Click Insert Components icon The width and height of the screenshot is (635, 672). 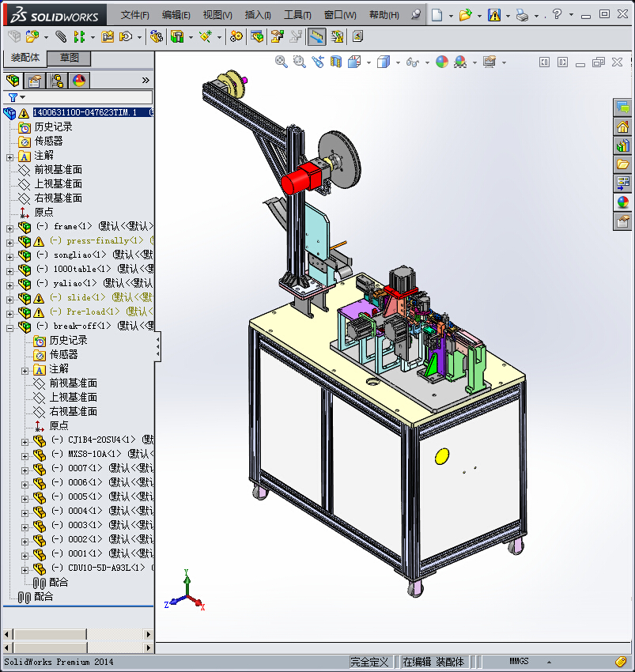pyautogui.click(x=32, y=37)
